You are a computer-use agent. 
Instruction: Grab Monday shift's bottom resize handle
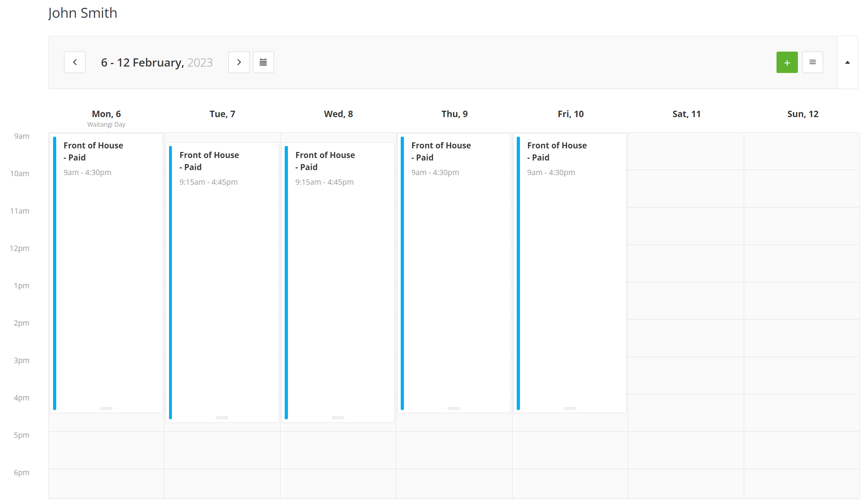[106, 408]
